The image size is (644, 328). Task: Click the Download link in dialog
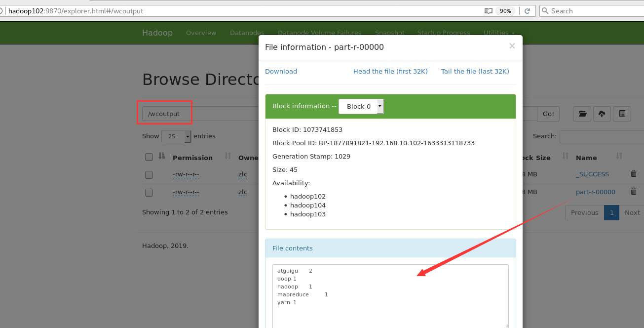(281, 71)
